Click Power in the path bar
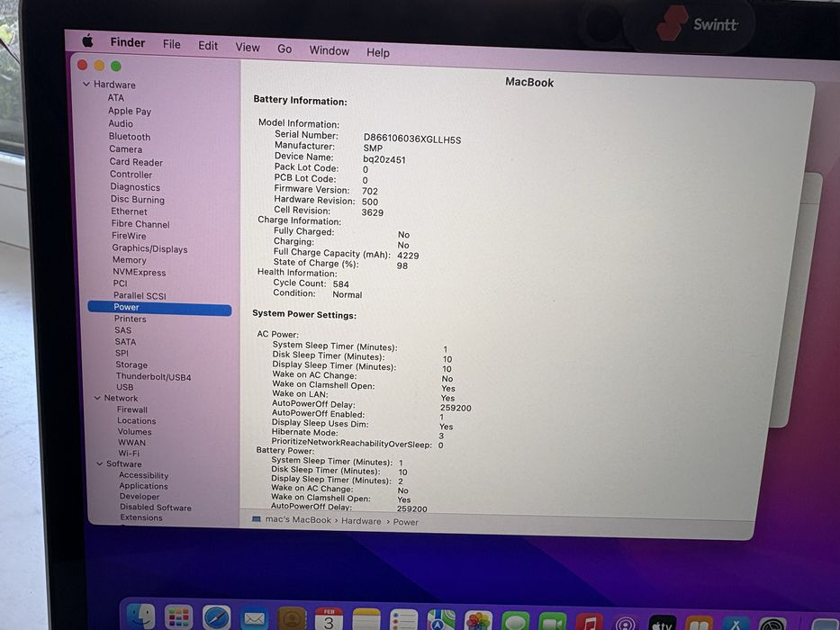This screenshot has height=630, width=840. click(x=405, y=522)
